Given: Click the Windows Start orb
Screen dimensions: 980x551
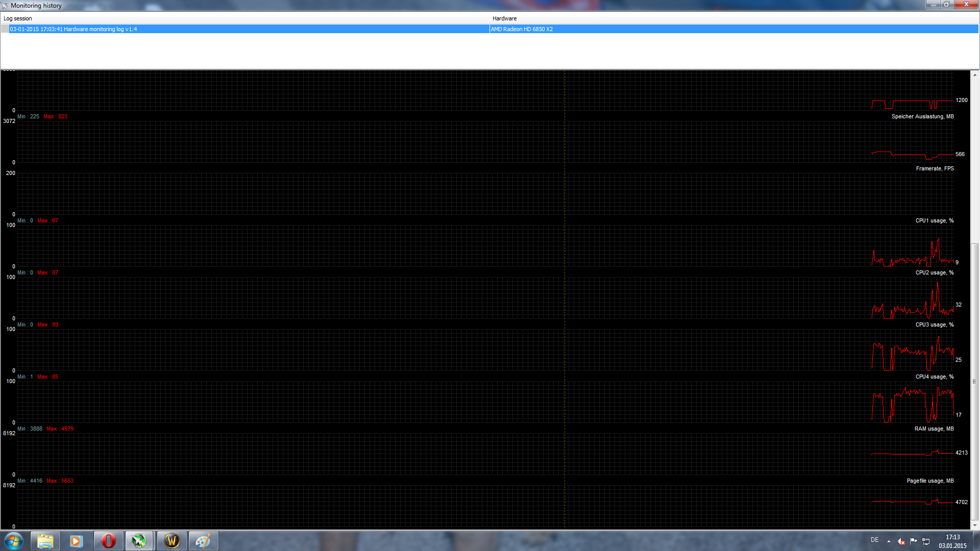Looking at the screenshot, I should pyautogui.click(x=14, y=541).
